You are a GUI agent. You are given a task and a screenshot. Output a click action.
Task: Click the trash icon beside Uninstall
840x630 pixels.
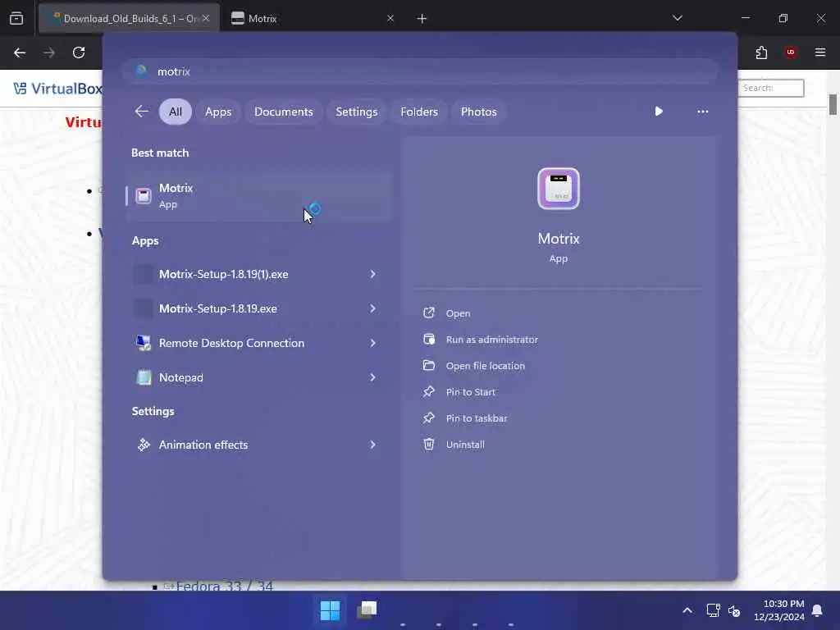click(429, 444)
